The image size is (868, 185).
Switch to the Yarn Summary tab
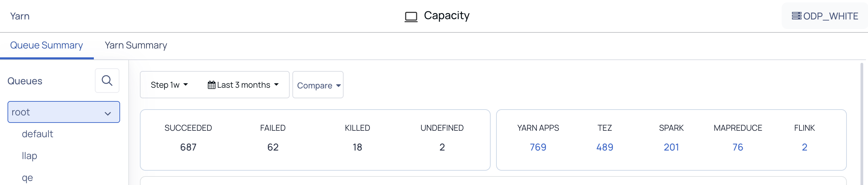point(136,45)
